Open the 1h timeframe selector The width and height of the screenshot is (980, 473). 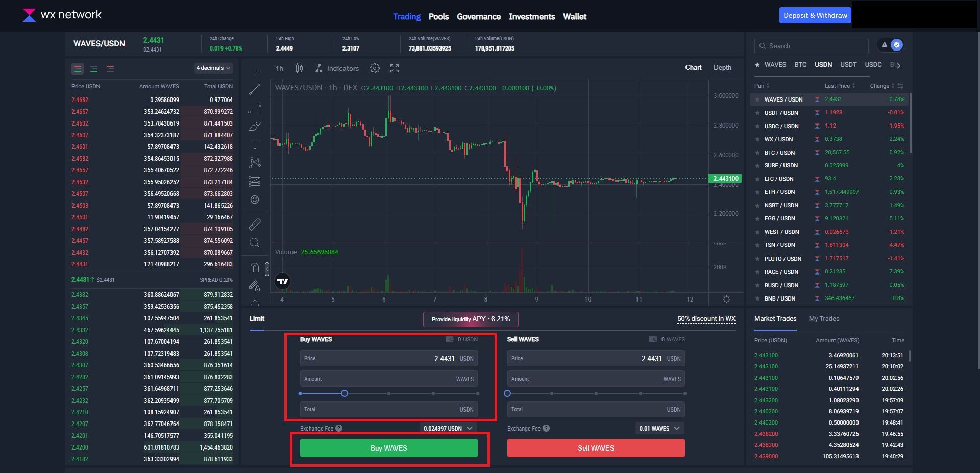[280, 68]
